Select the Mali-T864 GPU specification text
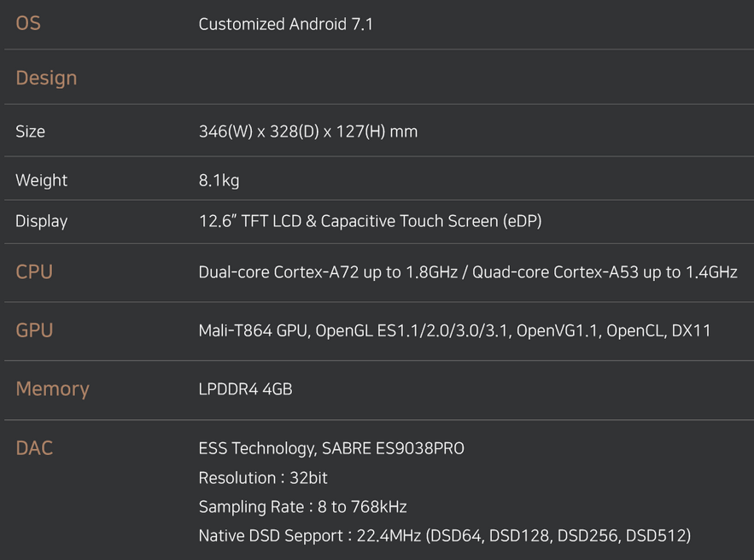754x560 pixels. click(454, 330)
